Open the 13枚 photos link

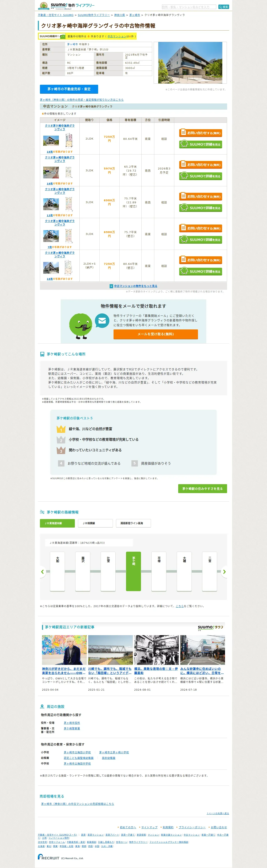tap(50, 215)
